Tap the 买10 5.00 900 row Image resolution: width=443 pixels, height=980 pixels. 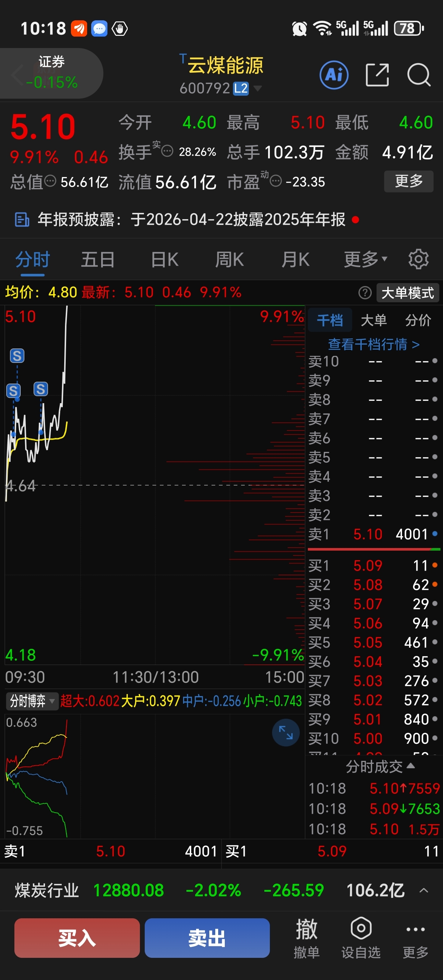tap(373, 738)
